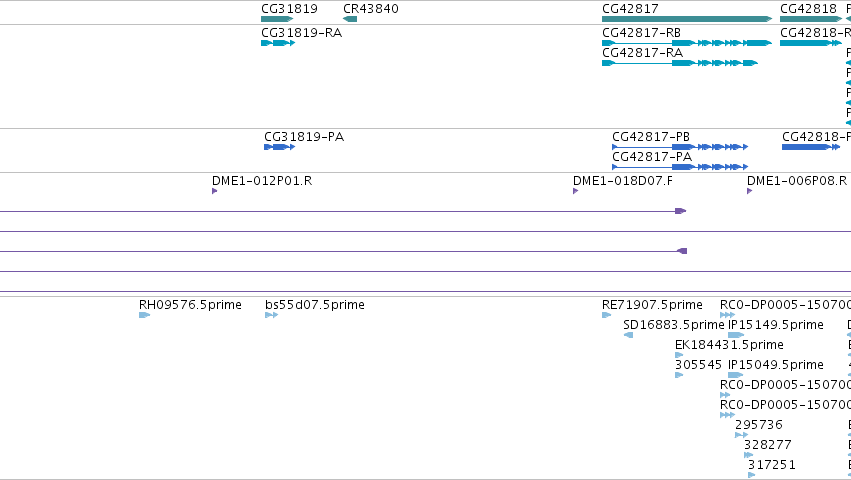Click the CG31819 gene arrow glyph
This screenshot has height=480, width=851.
[277, 19]
